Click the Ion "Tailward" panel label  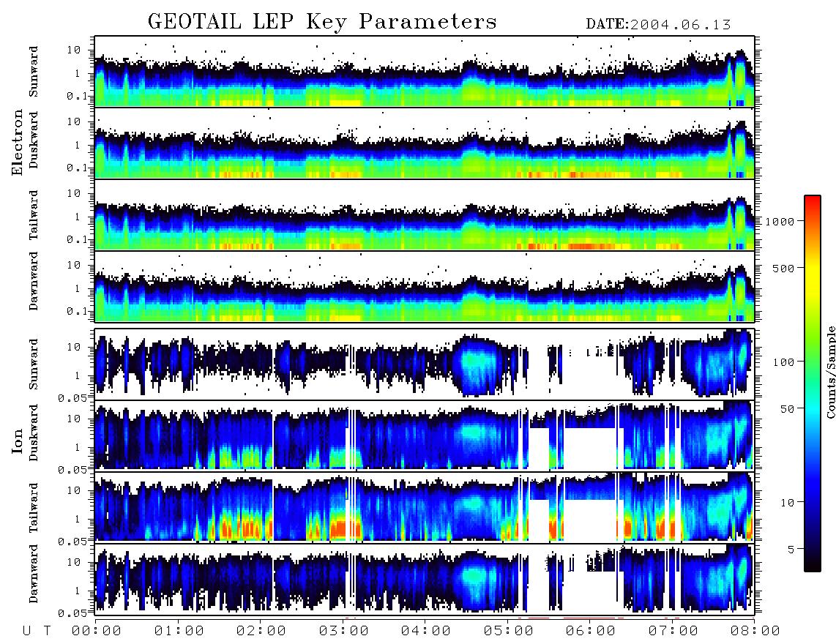pos(34,508)
